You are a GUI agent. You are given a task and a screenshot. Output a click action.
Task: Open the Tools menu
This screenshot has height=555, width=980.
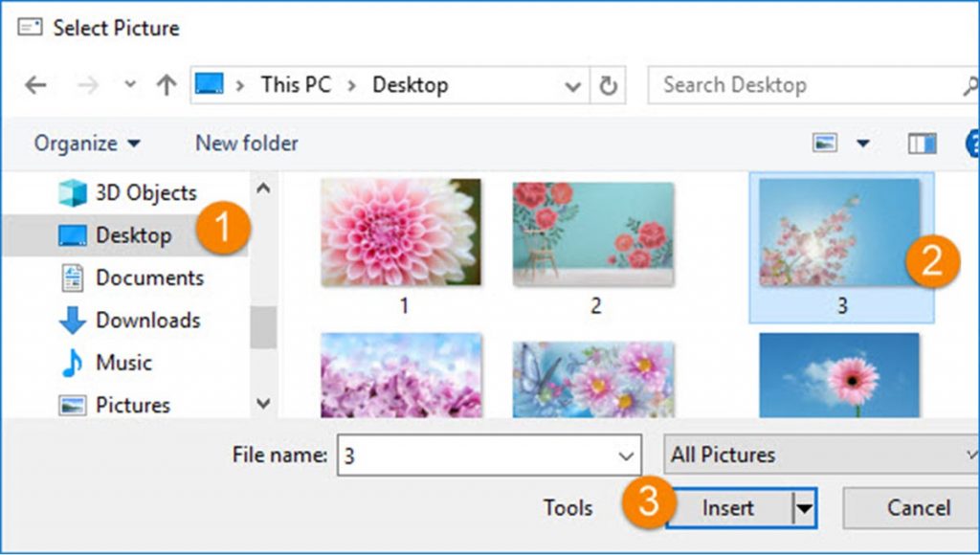pos(568,508)
